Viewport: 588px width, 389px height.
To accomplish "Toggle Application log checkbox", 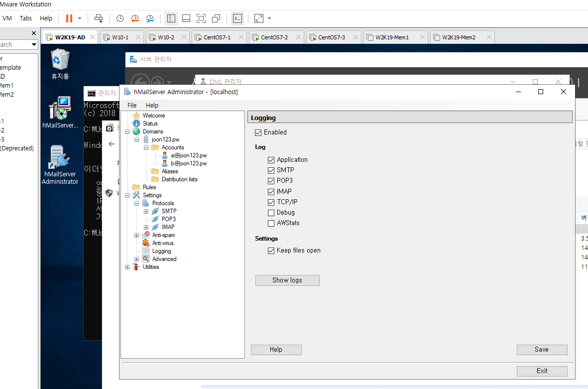I will click(271, 160).
